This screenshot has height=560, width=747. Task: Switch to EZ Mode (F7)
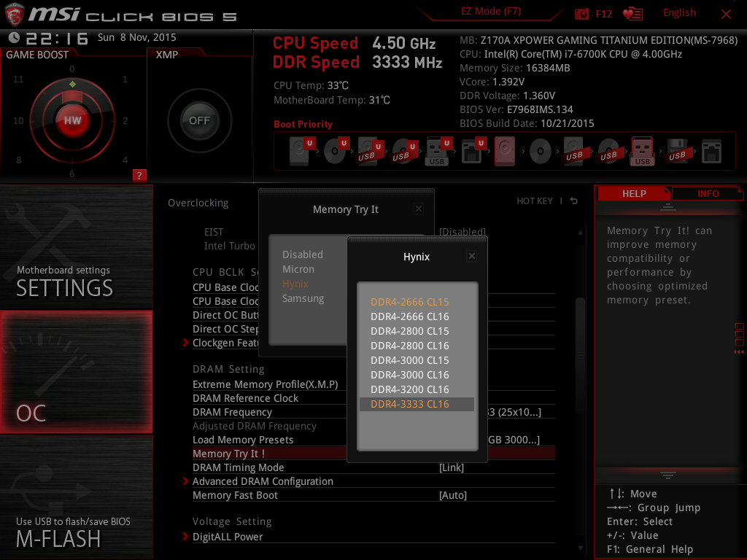click(x=491, y=12)
